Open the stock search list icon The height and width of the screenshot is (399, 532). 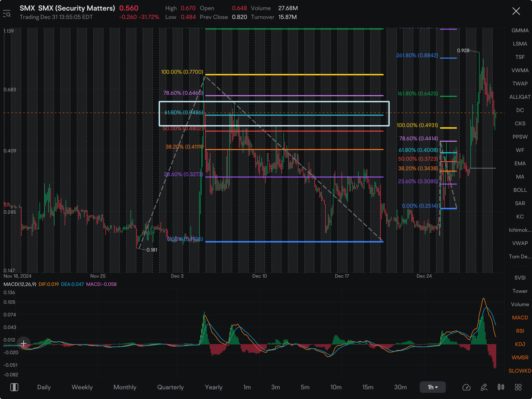(7, 14)
